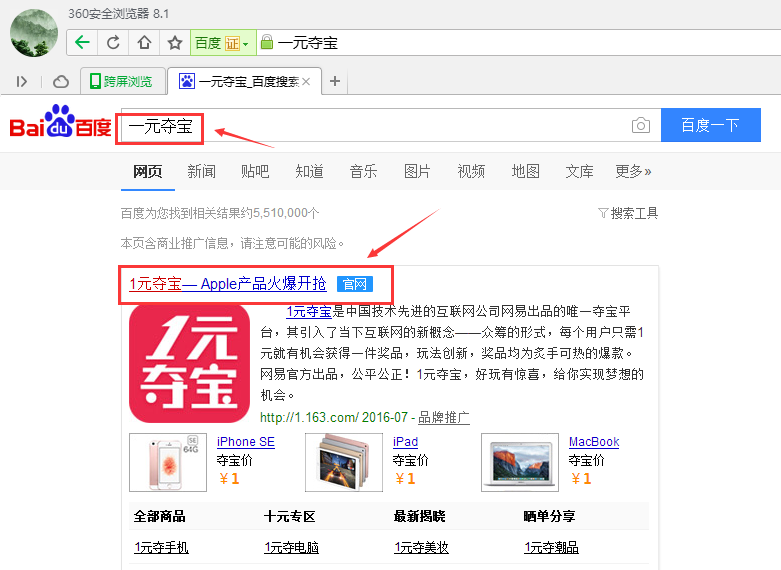Screen dimensions: 781x570
Task: Switch to 知道 search category
Action: 309,171
